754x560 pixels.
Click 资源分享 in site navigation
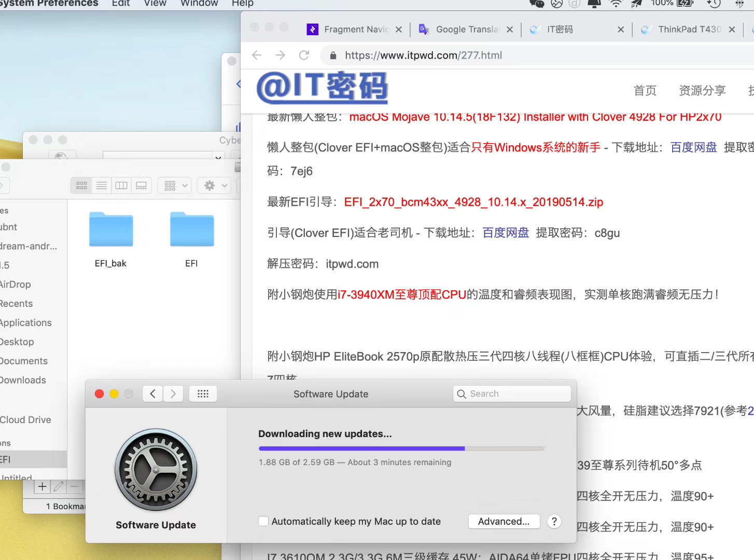pos(703,91)
